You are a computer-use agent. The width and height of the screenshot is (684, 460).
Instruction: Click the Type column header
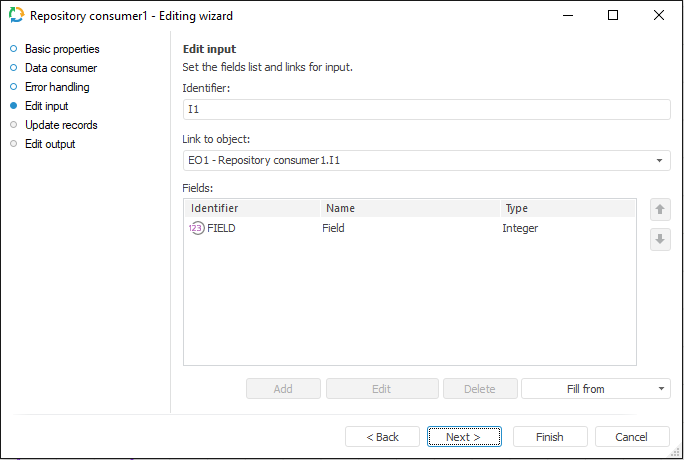(x=566, y=208)
